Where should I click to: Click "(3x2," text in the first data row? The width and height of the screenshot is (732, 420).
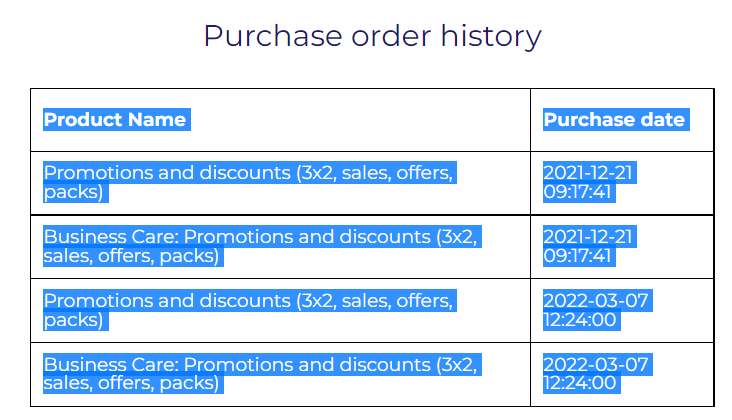tap(316, 173)
